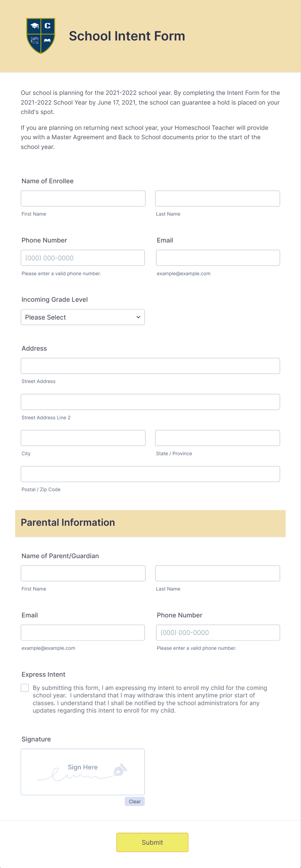Click the Submit button
Image resolution: width=301 pixels, height=868 pixels.
coord(152,842)
